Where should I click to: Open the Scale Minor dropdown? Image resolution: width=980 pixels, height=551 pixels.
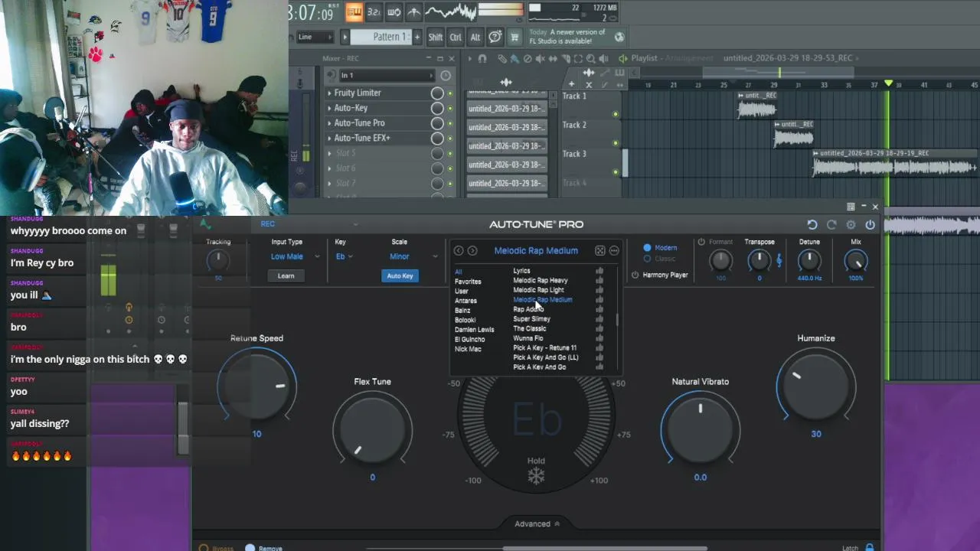[413, 256]
